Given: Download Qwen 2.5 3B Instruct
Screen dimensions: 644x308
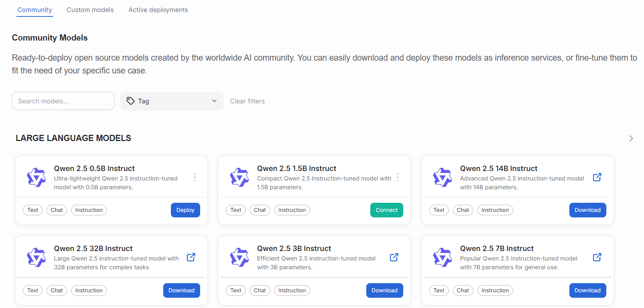Looking at the screenshot, I should (385, 290).
